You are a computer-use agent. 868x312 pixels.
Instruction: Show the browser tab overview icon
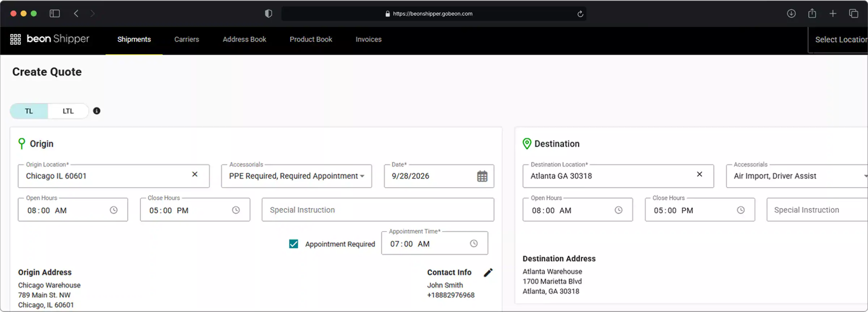(x=854, y=14)
